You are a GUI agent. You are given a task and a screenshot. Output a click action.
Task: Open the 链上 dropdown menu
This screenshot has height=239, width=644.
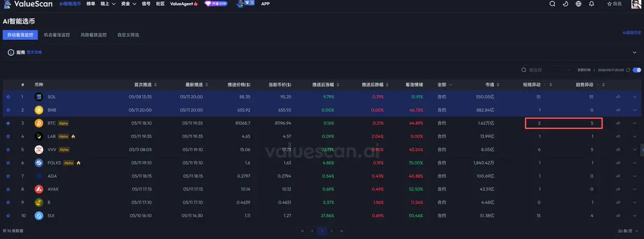pyautogui.click(x=108, y=4)
